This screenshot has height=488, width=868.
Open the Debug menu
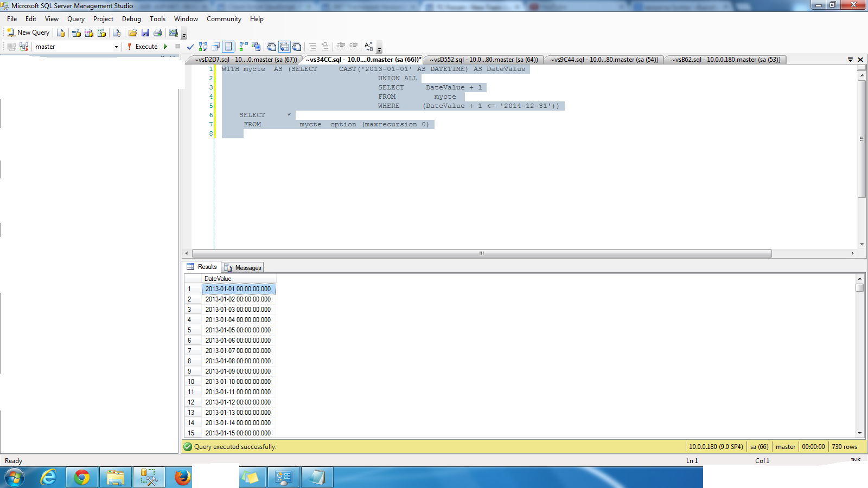(x=131, y=19)
